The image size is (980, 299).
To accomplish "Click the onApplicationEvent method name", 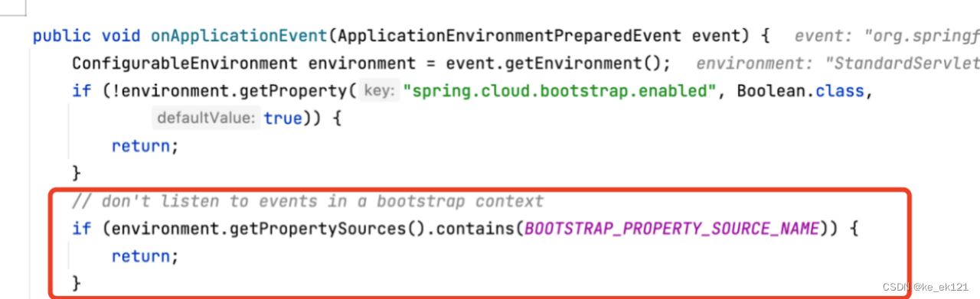I will pos(240,36).
